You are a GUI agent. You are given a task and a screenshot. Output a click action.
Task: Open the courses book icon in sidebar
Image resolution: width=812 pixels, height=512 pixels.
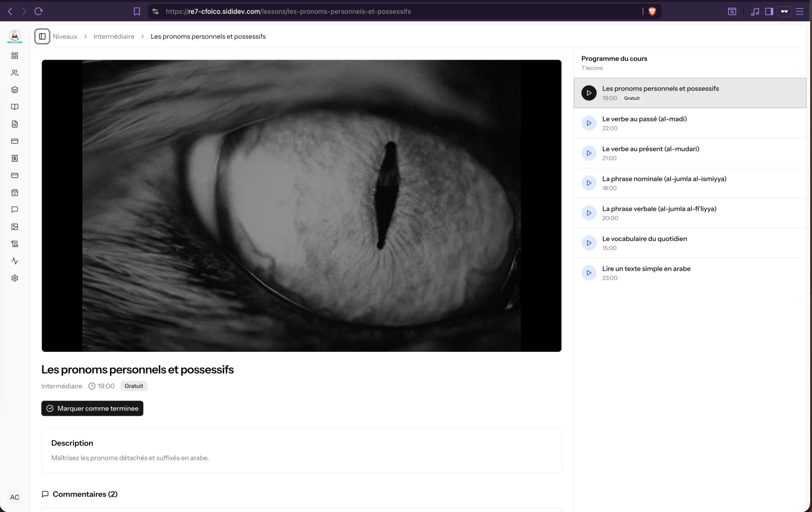[x=15, y=107]
